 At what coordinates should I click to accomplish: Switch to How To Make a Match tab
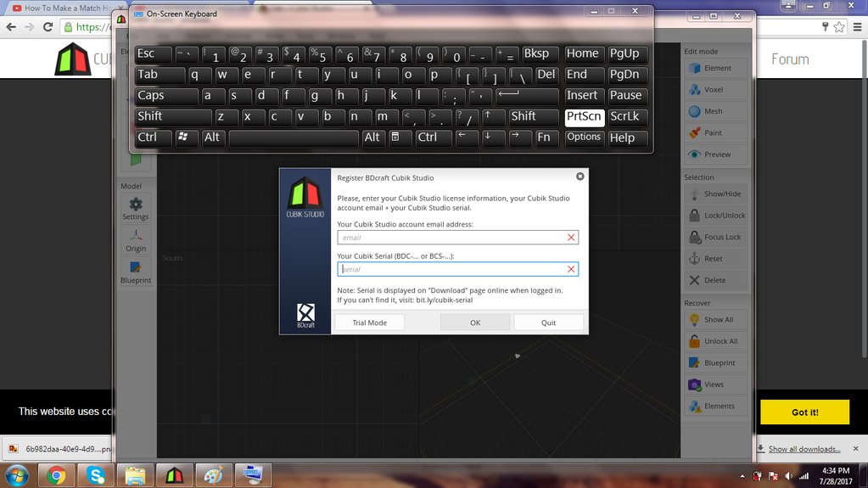point(65,8)
